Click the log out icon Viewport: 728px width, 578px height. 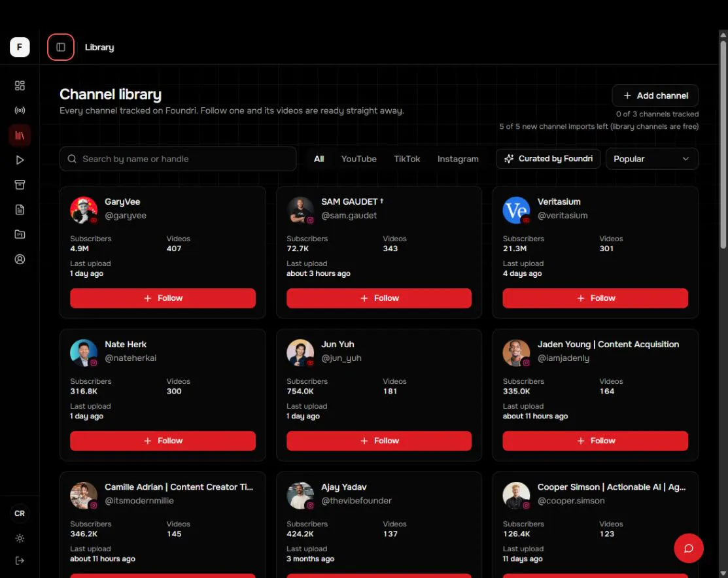coord(20,561)
